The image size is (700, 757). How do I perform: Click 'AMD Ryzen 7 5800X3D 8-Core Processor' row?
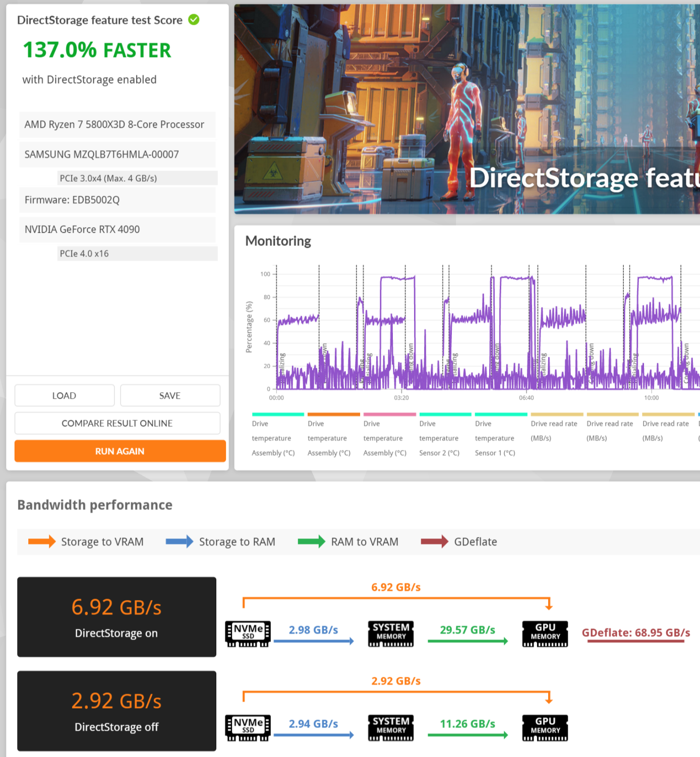pos(118,124)
